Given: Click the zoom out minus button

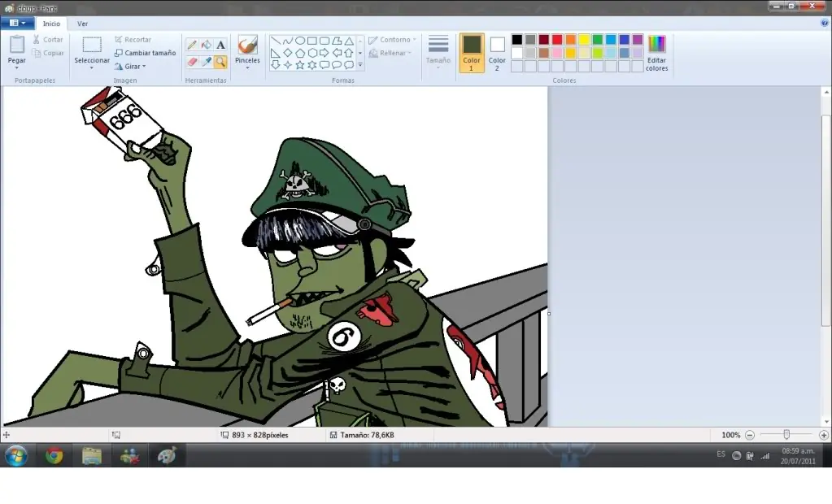Looking at the screenshot, I should (x=749, y=435).
